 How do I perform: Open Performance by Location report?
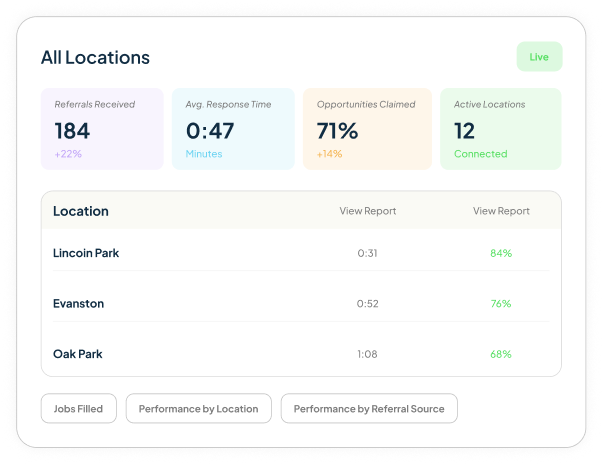(x=198, y=408)
